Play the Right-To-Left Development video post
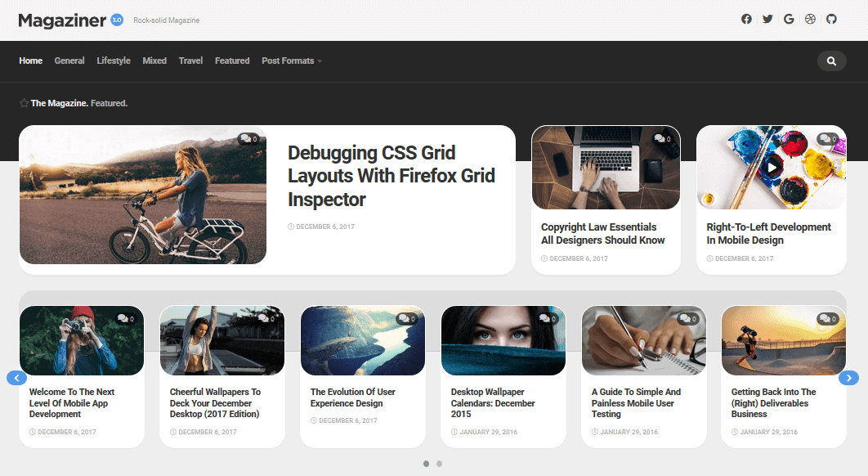 coord(771,168)
